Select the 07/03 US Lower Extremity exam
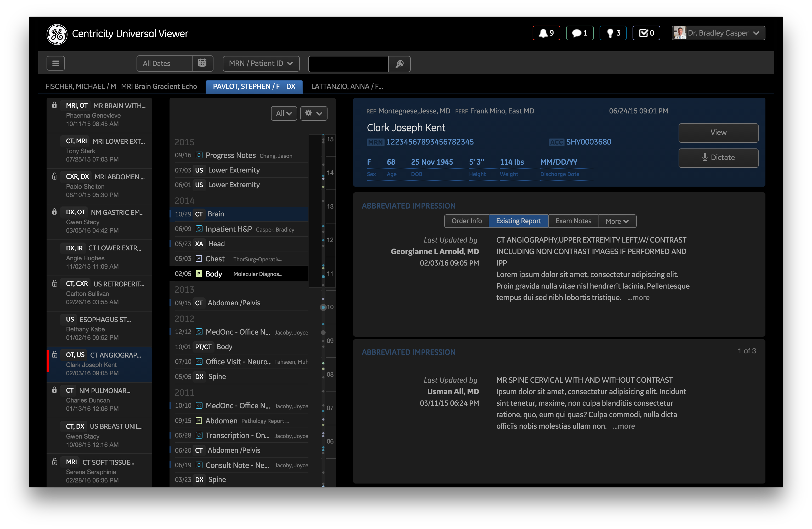The height and width of the screenshot is (529, 812). [239, 170]
